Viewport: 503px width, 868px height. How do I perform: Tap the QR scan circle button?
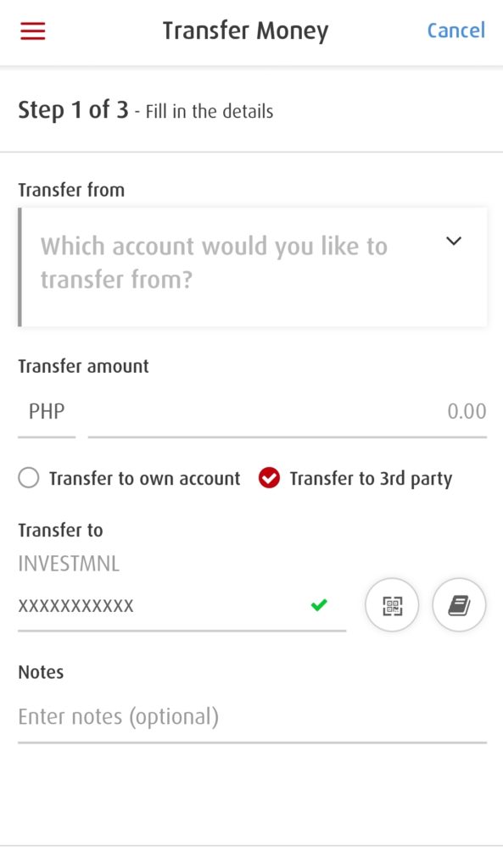coord(392,604)
